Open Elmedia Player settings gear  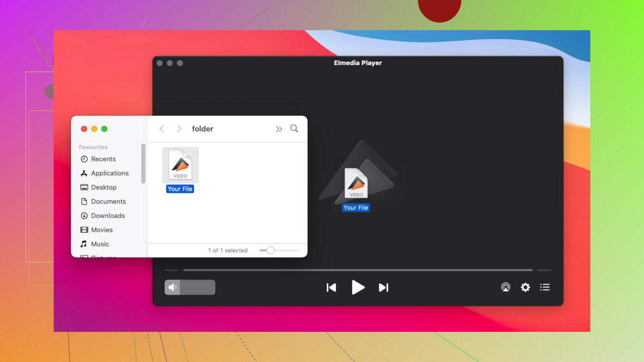525,287
